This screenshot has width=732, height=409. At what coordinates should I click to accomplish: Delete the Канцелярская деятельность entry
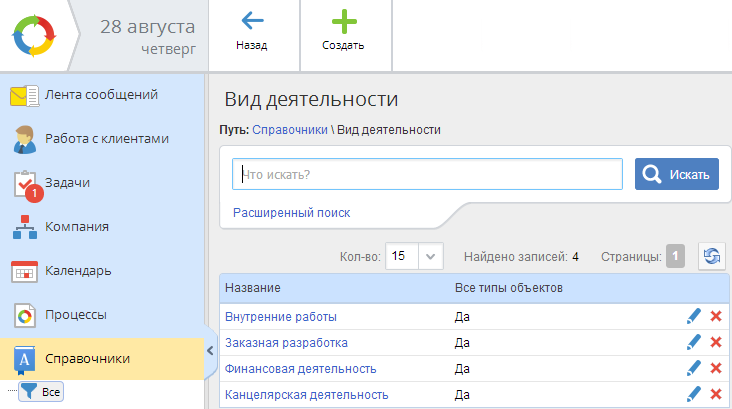tap(715, 395)
